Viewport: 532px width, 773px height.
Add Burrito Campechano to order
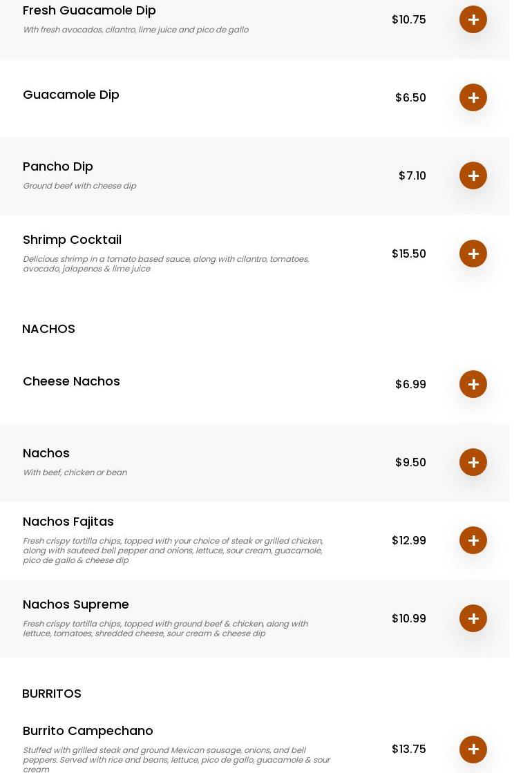pyautogui.click(x=473, y=749)
